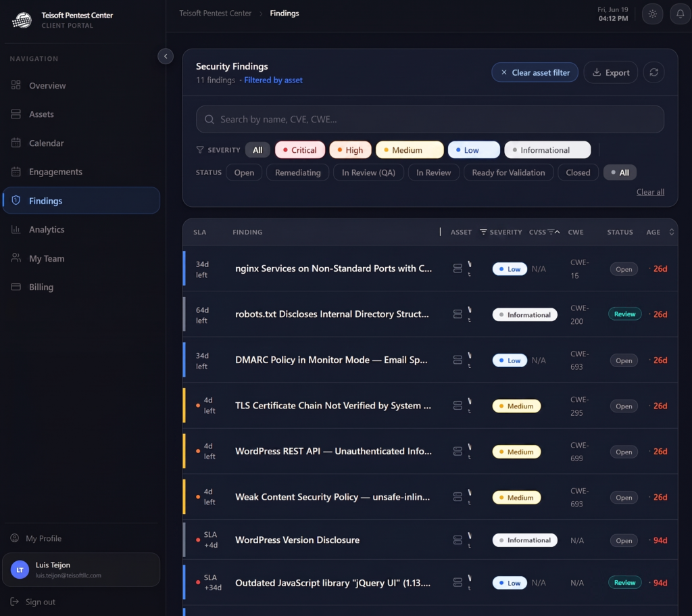Viewport: 692px width, 616px height.
Task: Export the findings list
Action: [x=611, y=72]
